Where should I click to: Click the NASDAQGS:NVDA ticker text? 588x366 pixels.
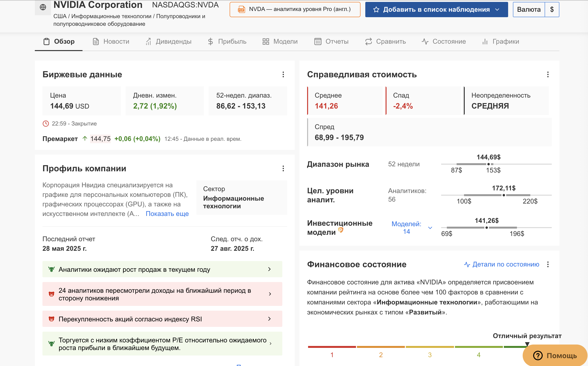[185, 5]
